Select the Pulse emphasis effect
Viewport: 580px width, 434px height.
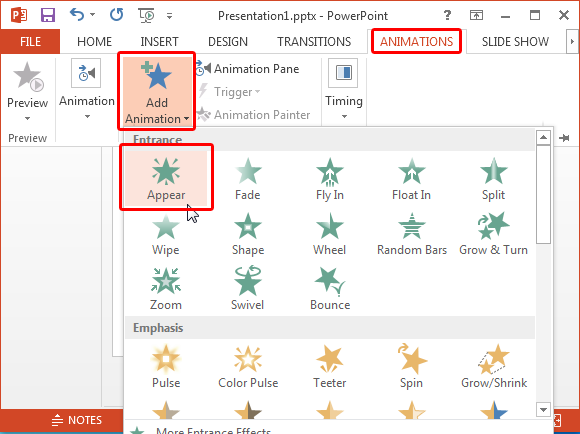(x=166, y=366)
